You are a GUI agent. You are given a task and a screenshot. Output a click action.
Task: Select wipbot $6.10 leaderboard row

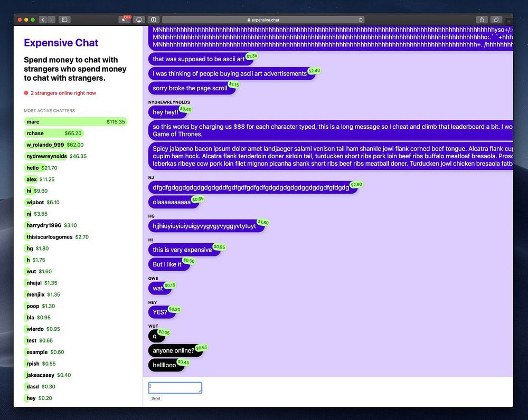42,202
